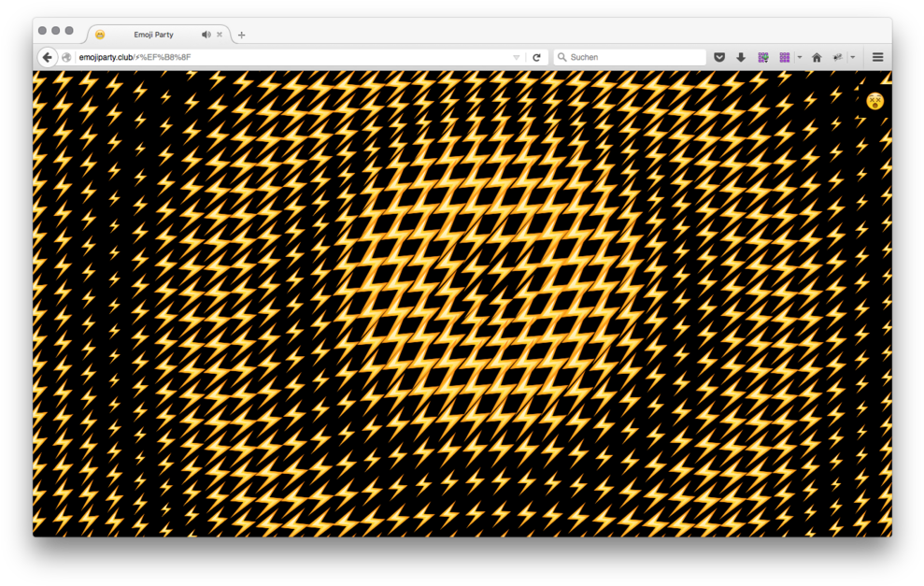Open the Pocket save icon
Image resolution: width=924 pixels, height=586 pixels.
point(719,57)
